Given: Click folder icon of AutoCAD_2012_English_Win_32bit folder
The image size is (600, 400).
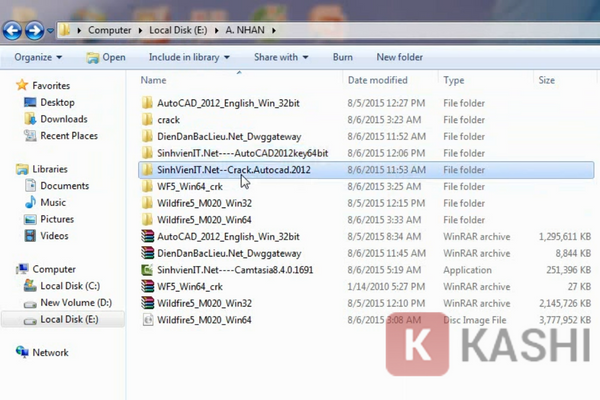Looking at the screenshot, I should tap(147, 103).
